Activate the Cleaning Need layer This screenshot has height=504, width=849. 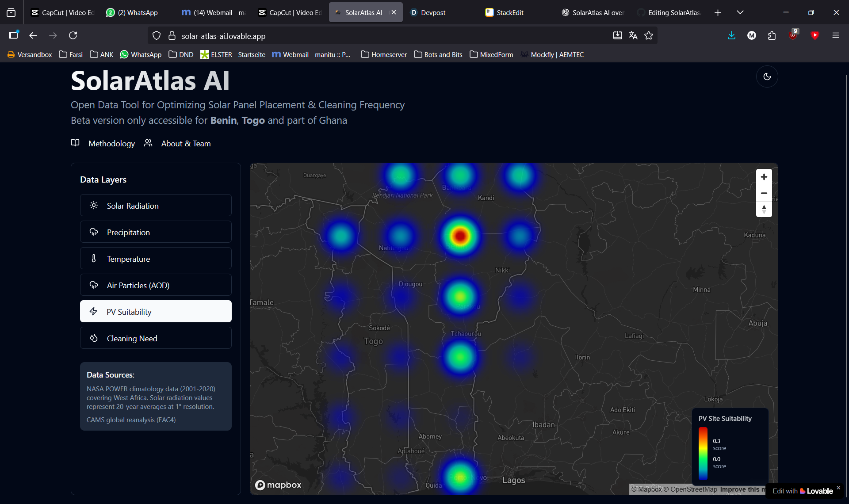click(156, 338)
